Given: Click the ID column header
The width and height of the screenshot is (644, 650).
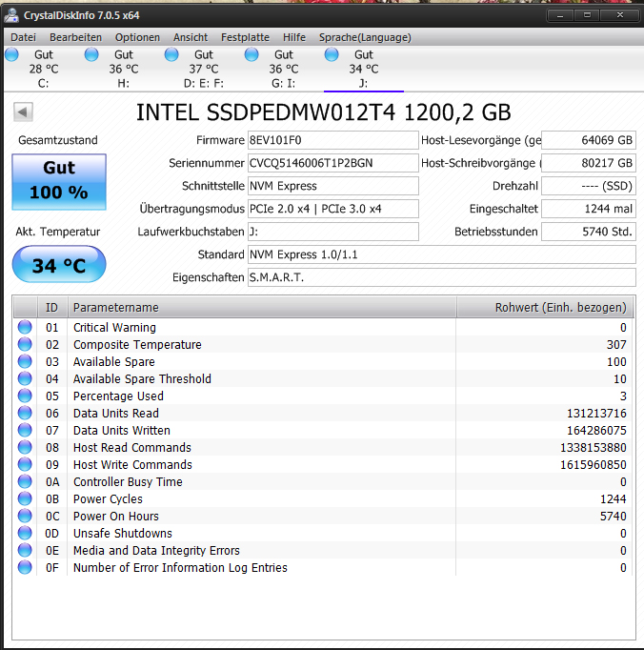Looking at the screenshot, I should 52,307.
